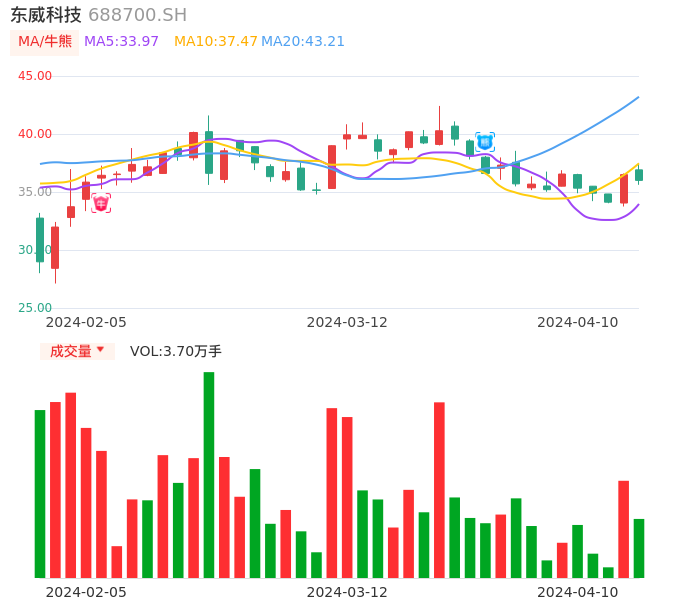The height and width of the screenshot is (606, 686).
Task: Click the last green volume bar at right edge
Action: (639, 548)
